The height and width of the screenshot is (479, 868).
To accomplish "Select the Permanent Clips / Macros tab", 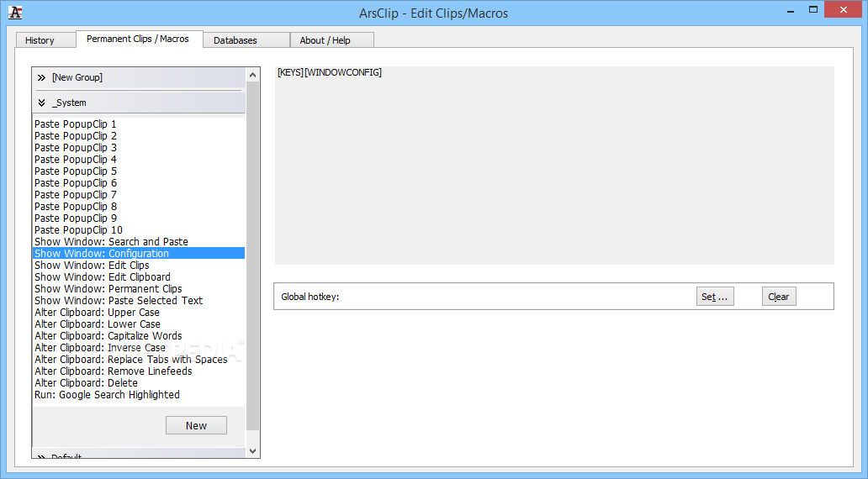I will pos(139,39).
